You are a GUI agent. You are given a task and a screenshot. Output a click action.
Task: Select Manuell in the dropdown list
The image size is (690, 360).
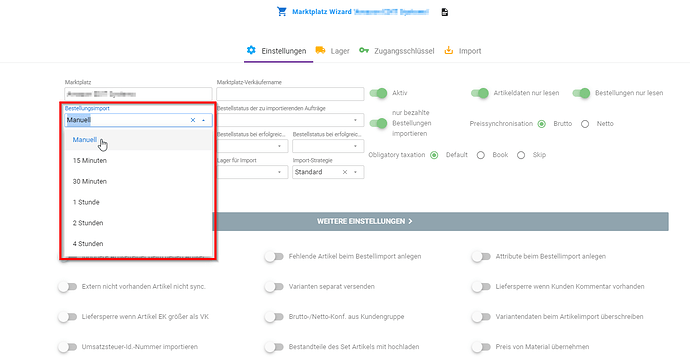[138, 140]
